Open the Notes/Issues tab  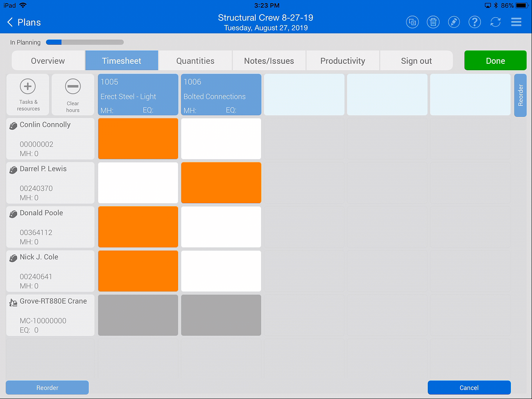coord(269,61)
